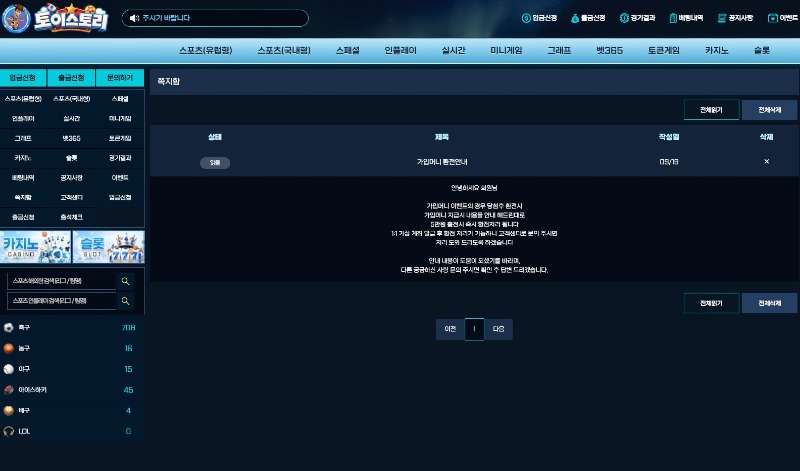This screenshot has height=471, width=800.
Task: Click the basketball icon for 농구
Action: tap(9, 349)
